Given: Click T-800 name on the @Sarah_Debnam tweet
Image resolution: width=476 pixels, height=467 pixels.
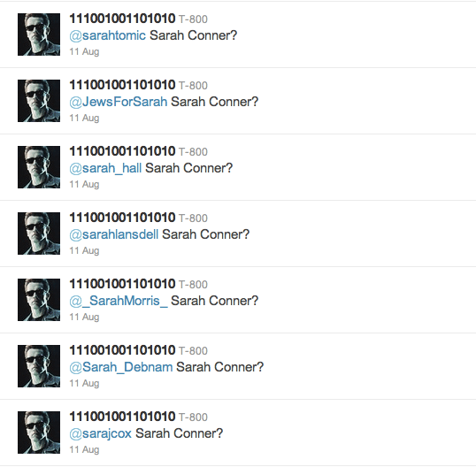Looking at the screenshot, I should tap(193, 351).
